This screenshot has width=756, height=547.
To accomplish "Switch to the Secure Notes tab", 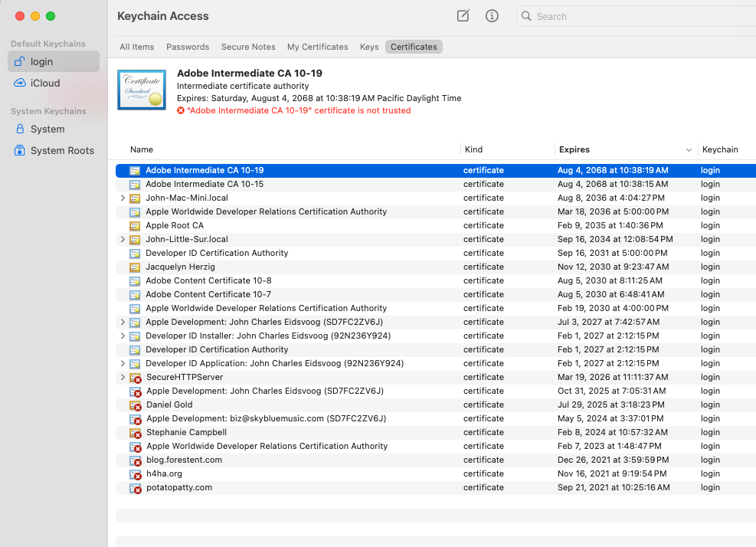I will pos(248,47).
